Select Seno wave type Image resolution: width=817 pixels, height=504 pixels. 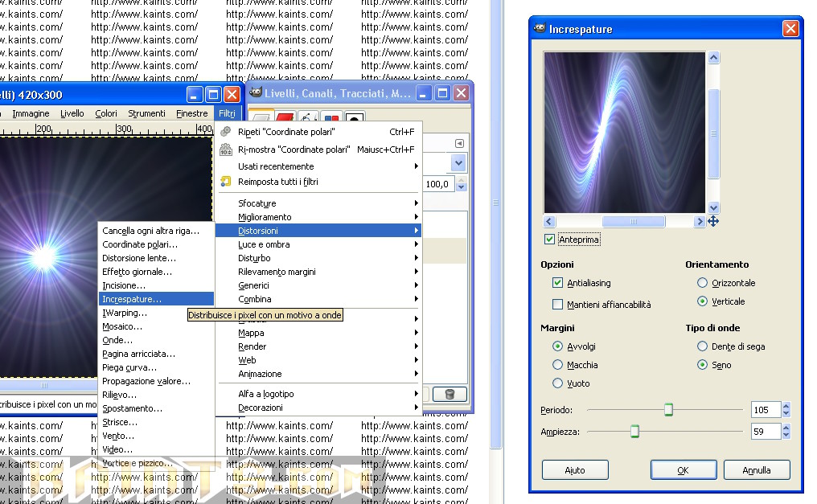[702, 364]
